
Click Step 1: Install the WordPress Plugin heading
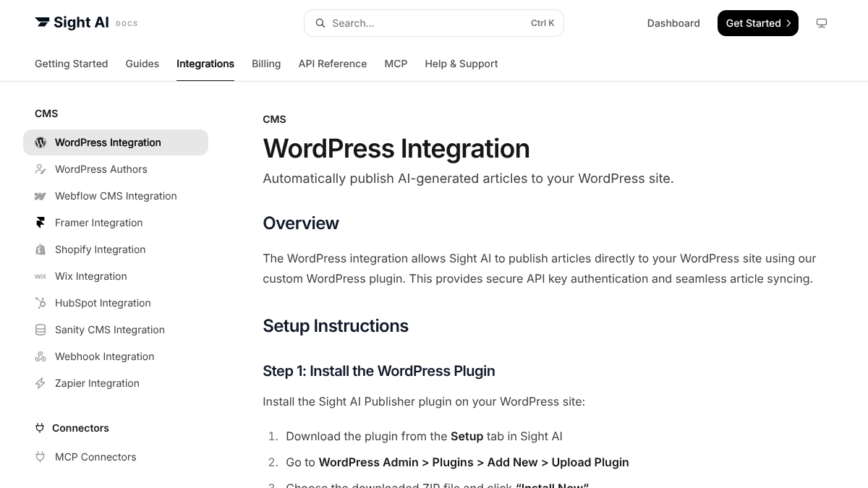379,371
